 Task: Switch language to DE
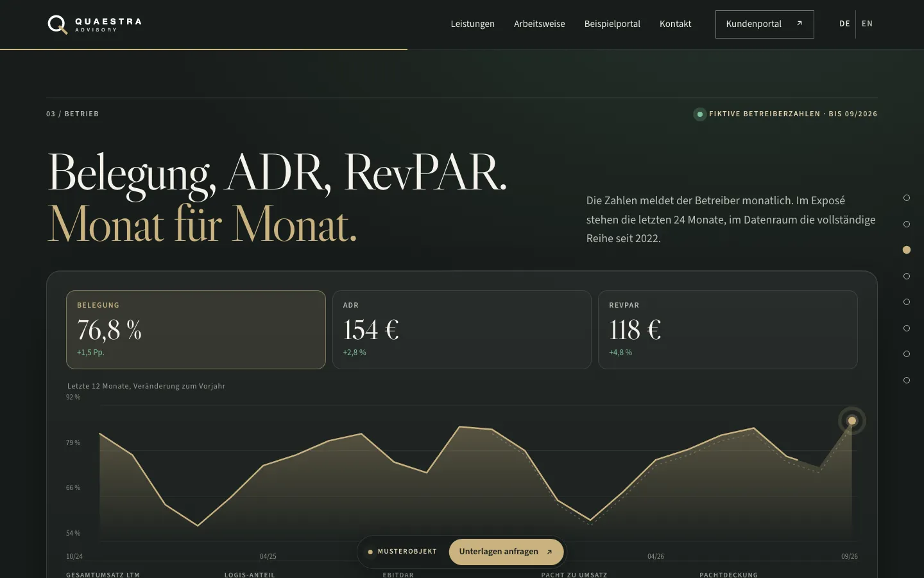(844, 24)
